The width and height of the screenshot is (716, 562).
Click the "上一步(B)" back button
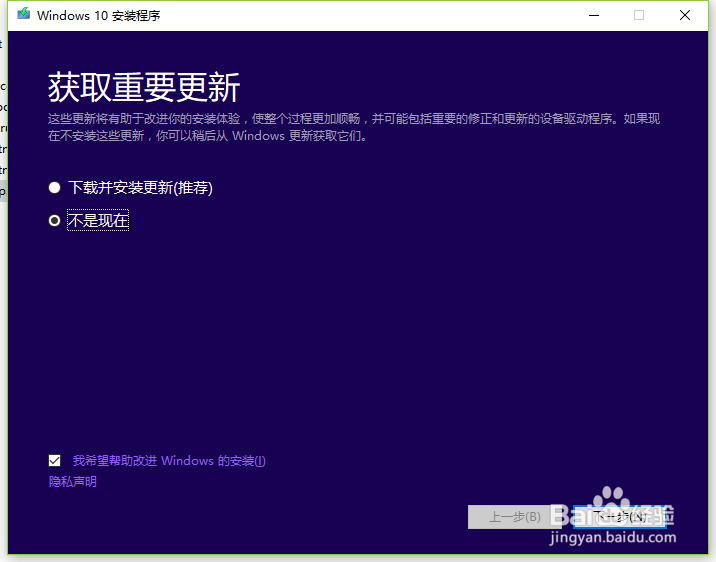(x=515, y=517)
